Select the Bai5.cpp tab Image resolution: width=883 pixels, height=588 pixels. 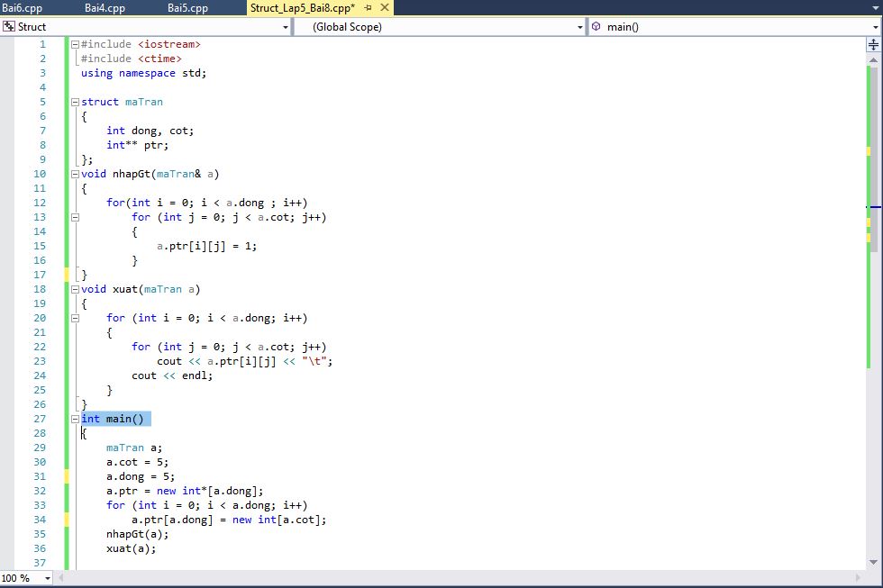click(x=187, y=8)
